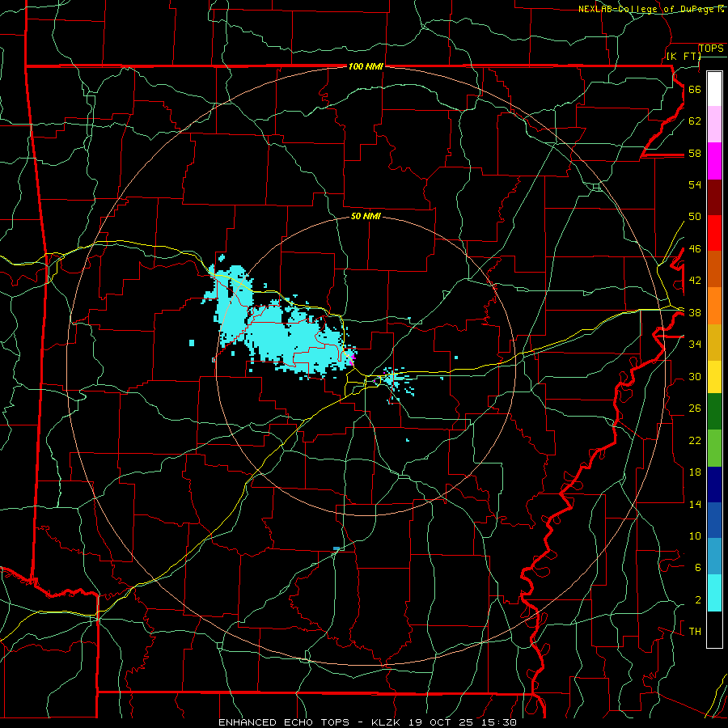Select the light blue legend swatch

[x=714, y=557]
